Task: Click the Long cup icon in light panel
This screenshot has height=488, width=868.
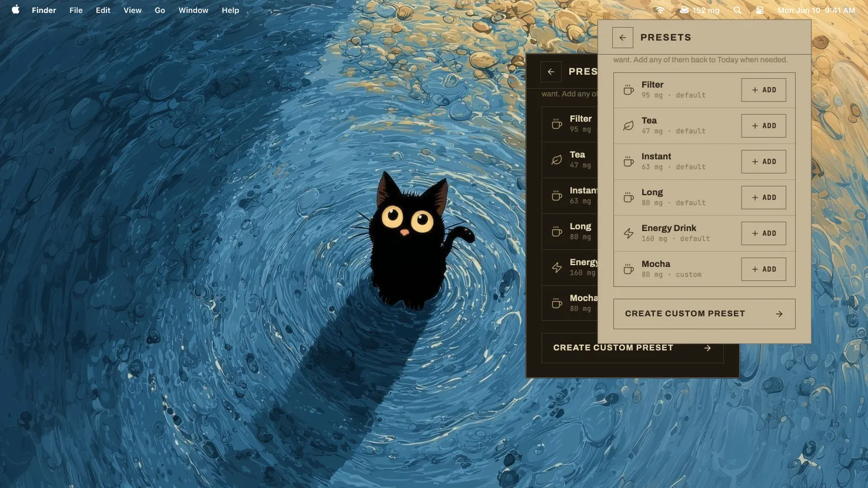Action: (628, 198)
